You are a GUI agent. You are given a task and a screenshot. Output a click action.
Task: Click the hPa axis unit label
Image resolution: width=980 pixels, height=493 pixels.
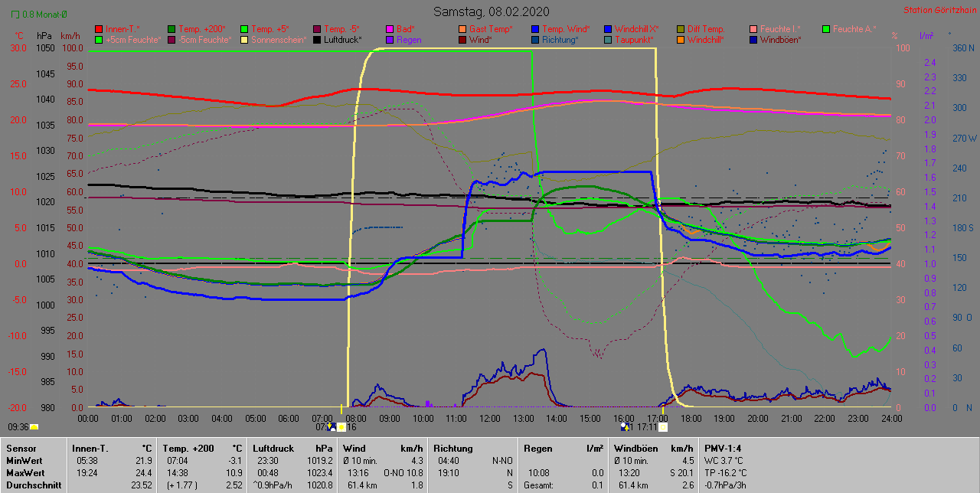pyautogui.click(x=45, y=36)
